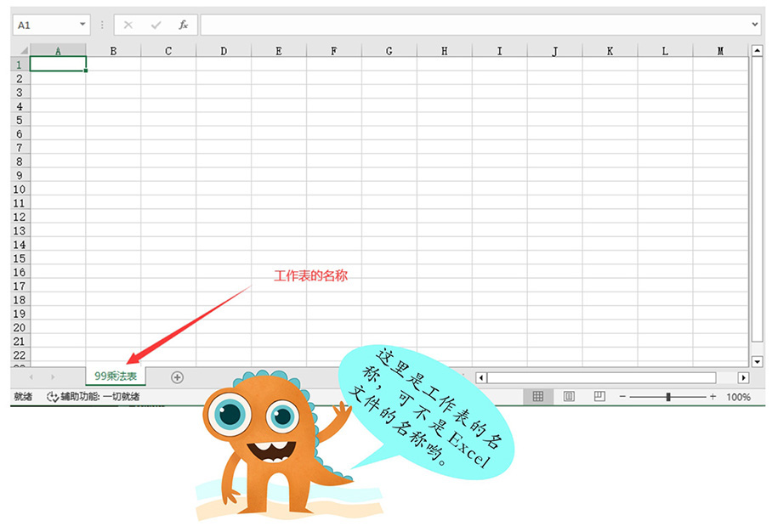This screenshot has height=532, width=772.
Task: Expand the formula bar chevron
Action: tap(755, 24)
